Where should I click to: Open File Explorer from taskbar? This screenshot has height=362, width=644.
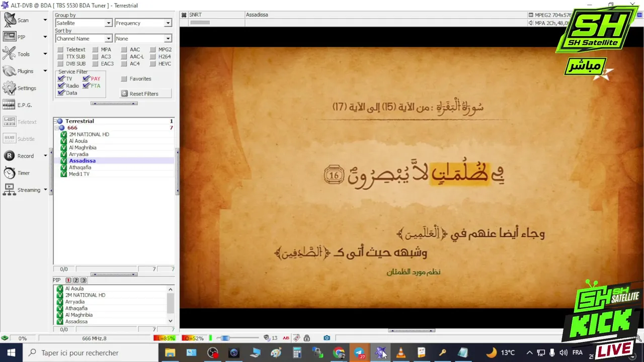click(x=170, y=353)
